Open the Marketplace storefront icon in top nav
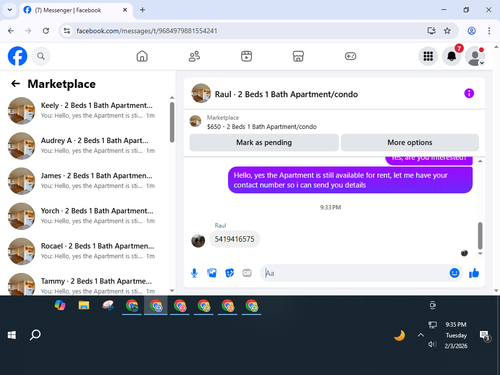This screenshot has width=500, height=375. [298, 56]
